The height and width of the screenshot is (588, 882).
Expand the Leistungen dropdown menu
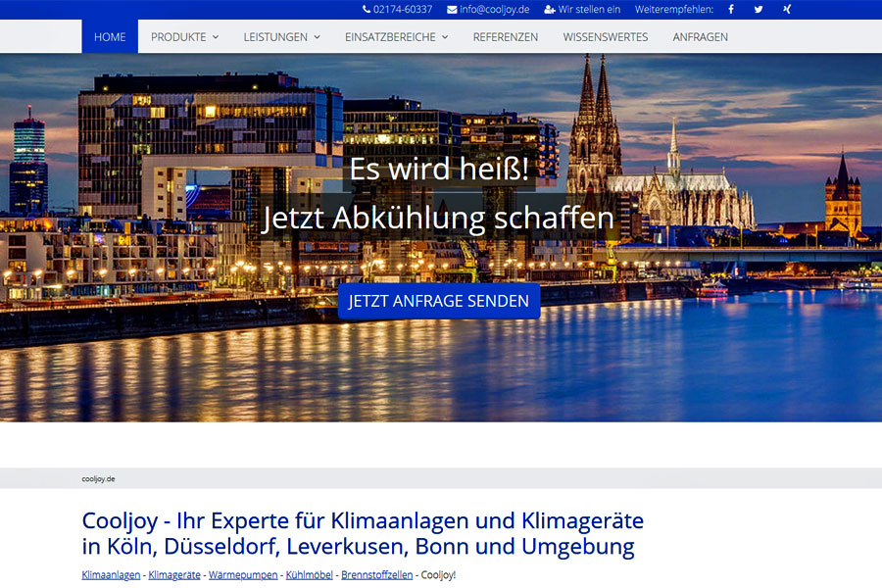[x=281, y=37]
